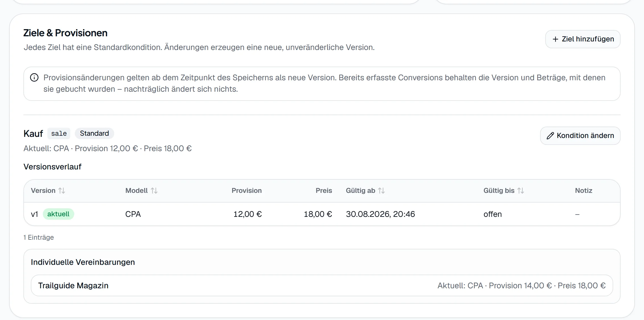Screen dimensions: 644x320
Task: Sort by Modell column sort icon
Action: tap(154, 191)
